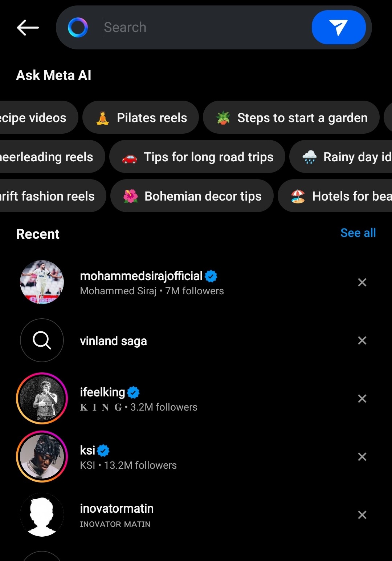Tap the back arrow icon
The height and width of the screenshot is (561, 392).
pos(28,28)
